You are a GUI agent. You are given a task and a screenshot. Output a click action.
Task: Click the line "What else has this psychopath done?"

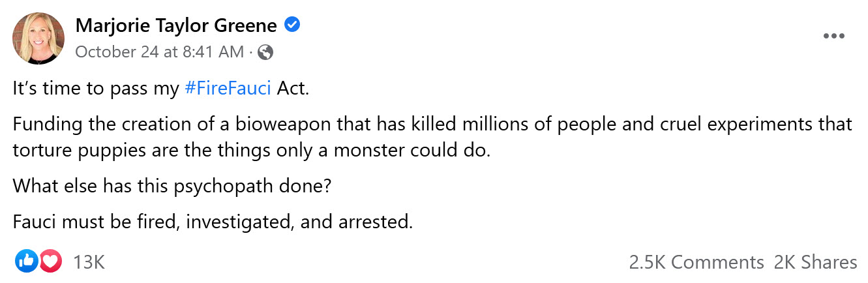pos(172,186)
